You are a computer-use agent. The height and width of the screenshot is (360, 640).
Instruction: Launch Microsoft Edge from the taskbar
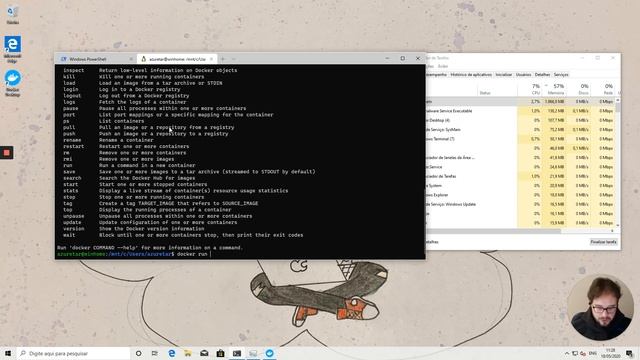coord(171,353)
